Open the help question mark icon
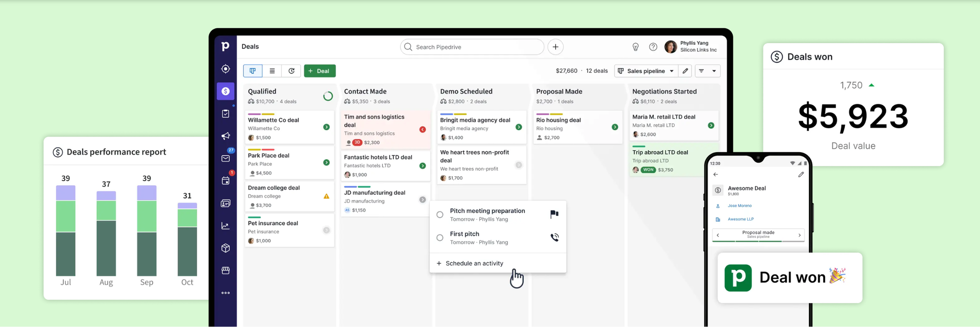 pyautogui.click(x=653, y=47)
